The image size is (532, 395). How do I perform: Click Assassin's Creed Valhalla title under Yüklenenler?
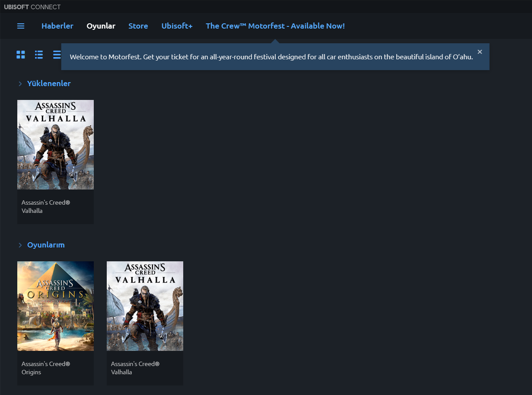[x=46, y=207]
